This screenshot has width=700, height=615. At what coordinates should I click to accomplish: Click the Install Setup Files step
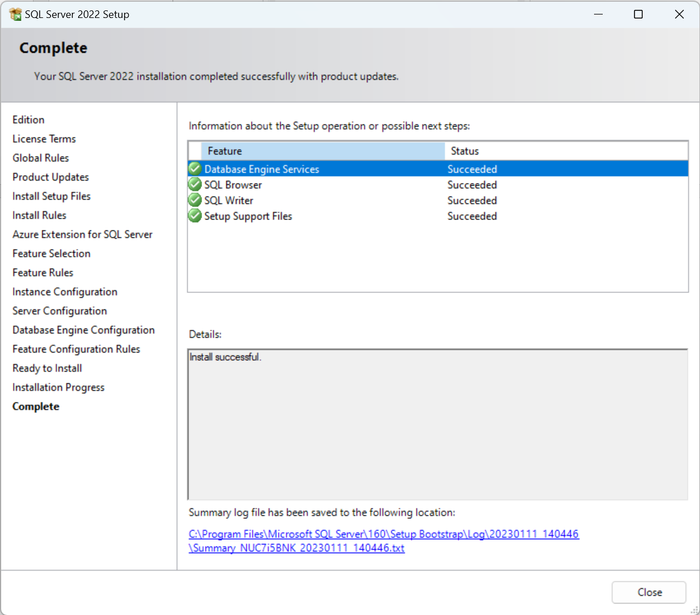(x=52, y=196)
